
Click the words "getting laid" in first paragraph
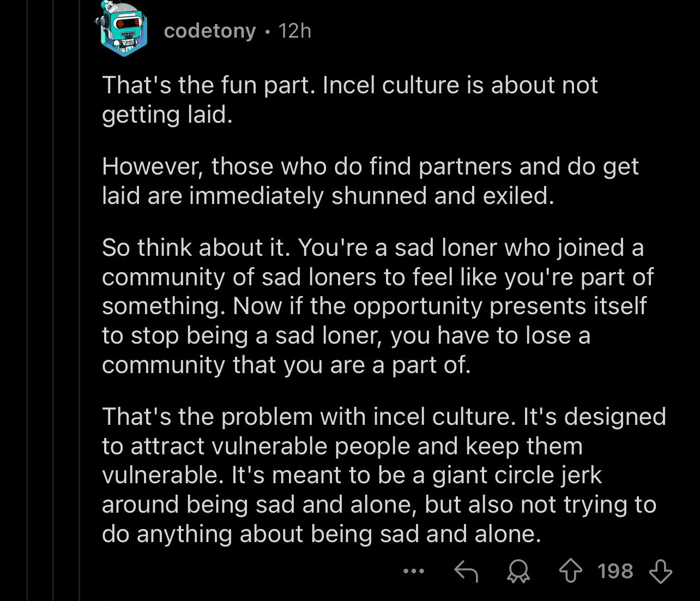pos(166,115)
